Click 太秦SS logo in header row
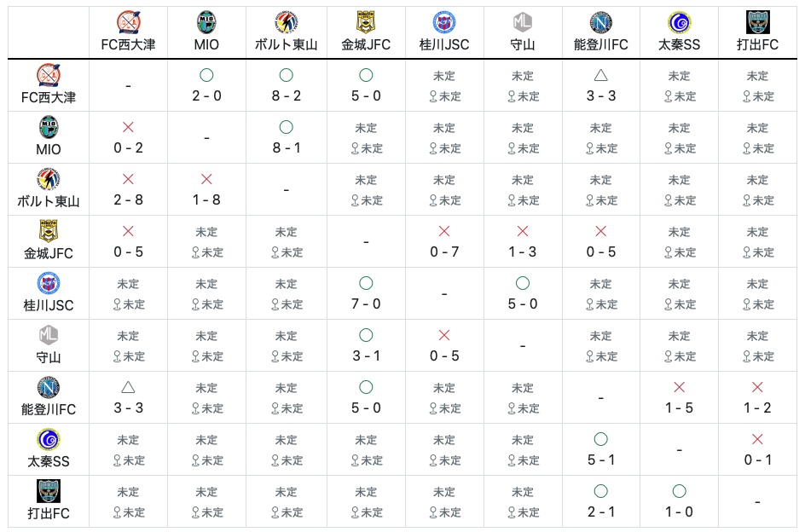Screen dimensions: 805x532 (679, 22)
